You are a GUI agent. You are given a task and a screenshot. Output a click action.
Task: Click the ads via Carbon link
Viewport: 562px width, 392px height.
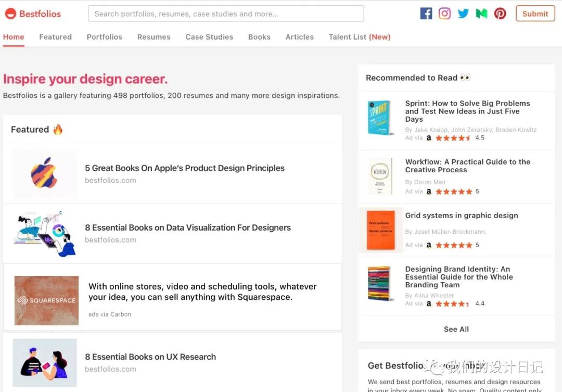pyautogui.click(x=110, y=314)
